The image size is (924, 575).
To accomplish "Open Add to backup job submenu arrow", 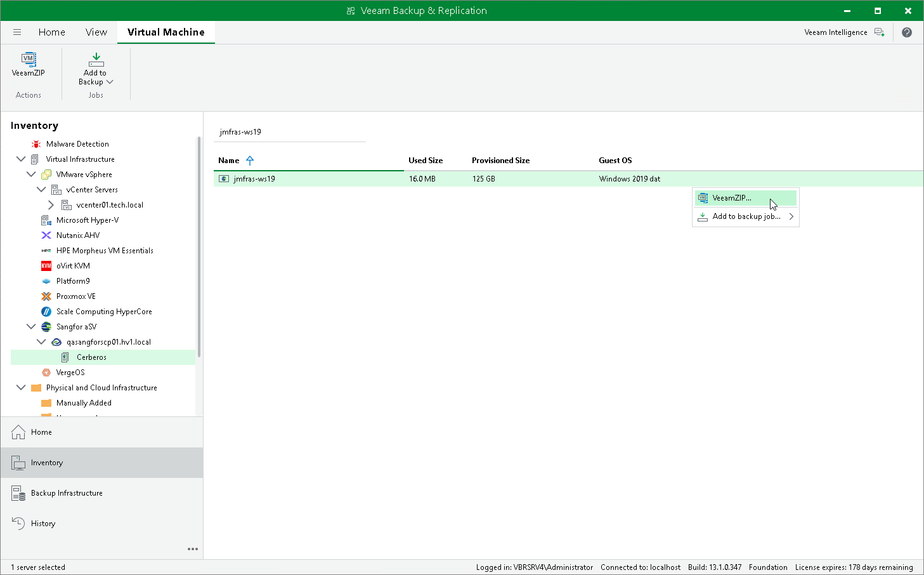I will point(791,216).
